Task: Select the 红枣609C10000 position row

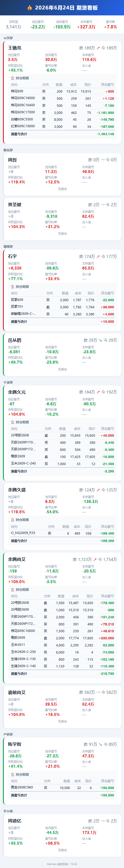Action: (63, 127)
